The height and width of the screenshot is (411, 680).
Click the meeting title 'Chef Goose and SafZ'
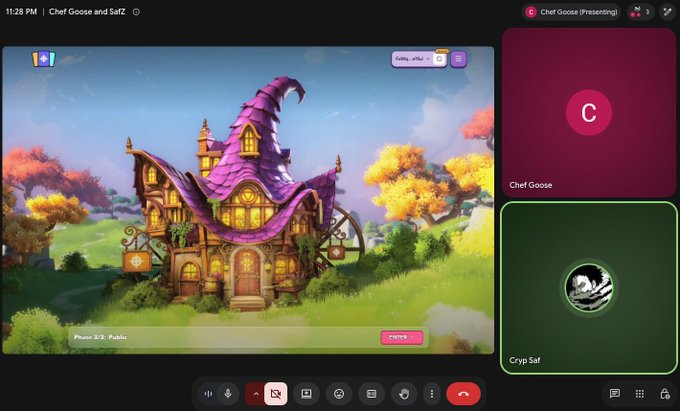point(87,12)
